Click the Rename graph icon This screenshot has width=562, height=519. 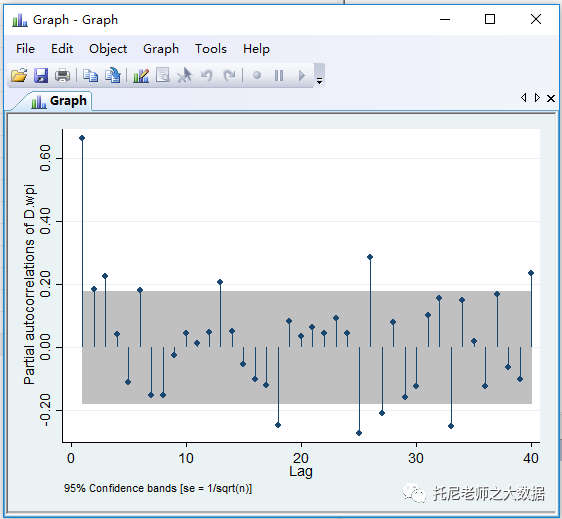[113, 75]
